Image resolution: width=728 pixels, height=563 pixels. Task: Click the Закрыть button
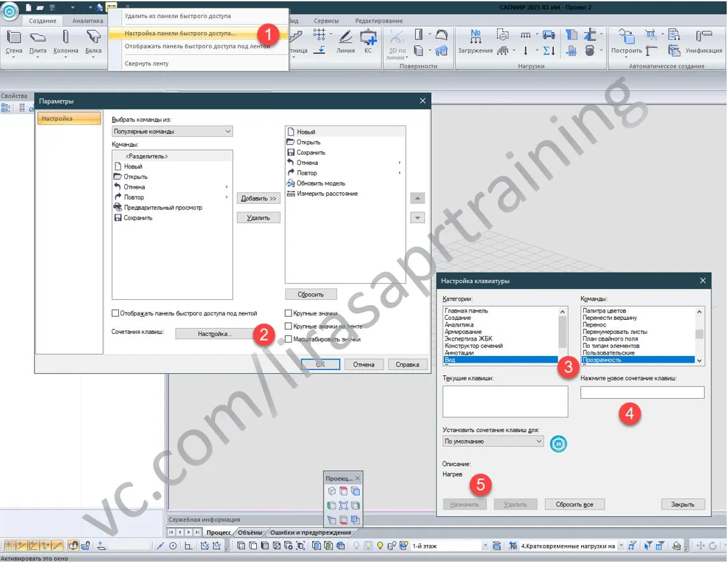click(x=683, y=504)
